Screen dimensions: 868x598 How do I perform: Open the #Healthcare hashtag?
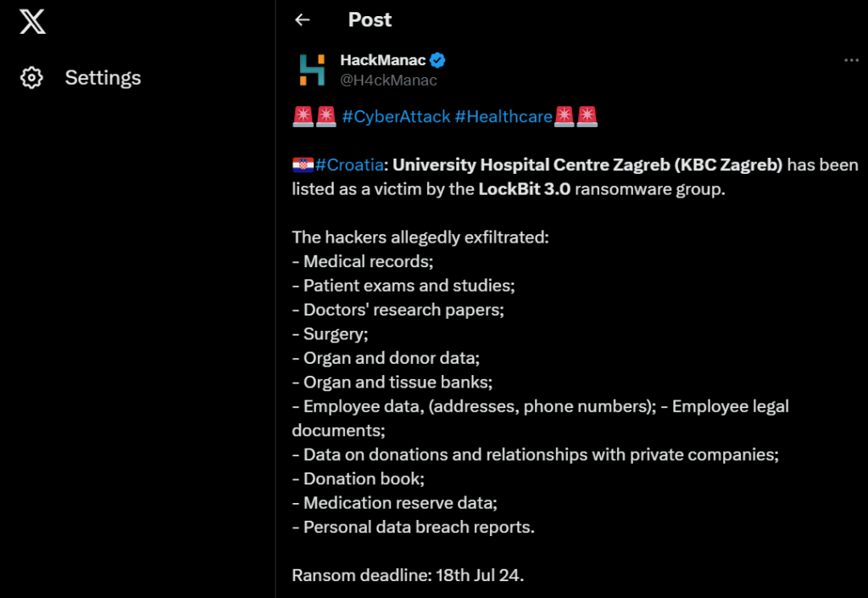pos(504,117)
